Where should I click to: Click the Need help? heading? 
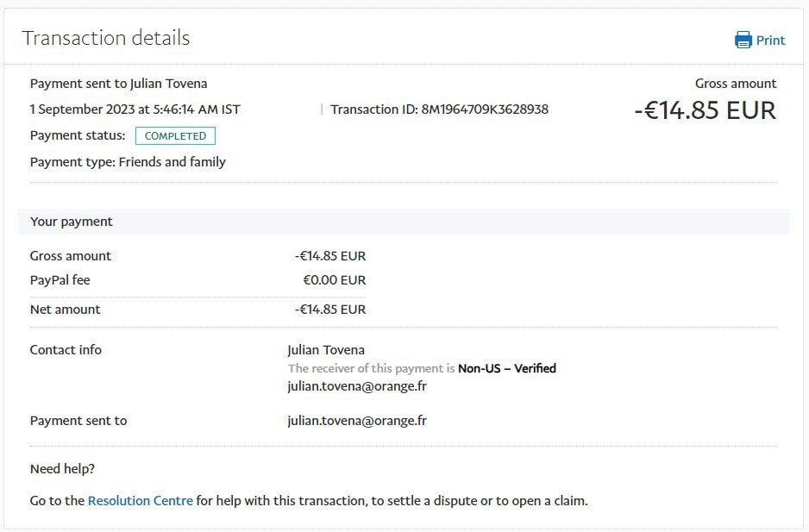point(62,469)
